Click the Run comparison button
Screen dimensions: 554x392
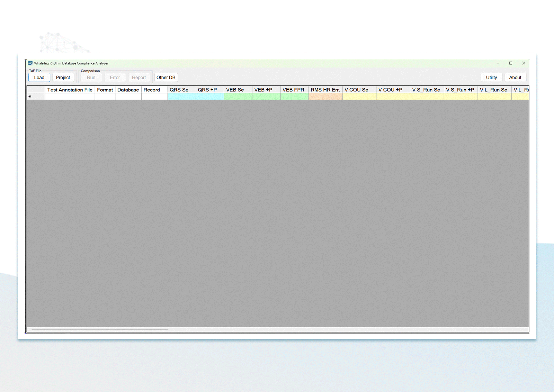91,78
